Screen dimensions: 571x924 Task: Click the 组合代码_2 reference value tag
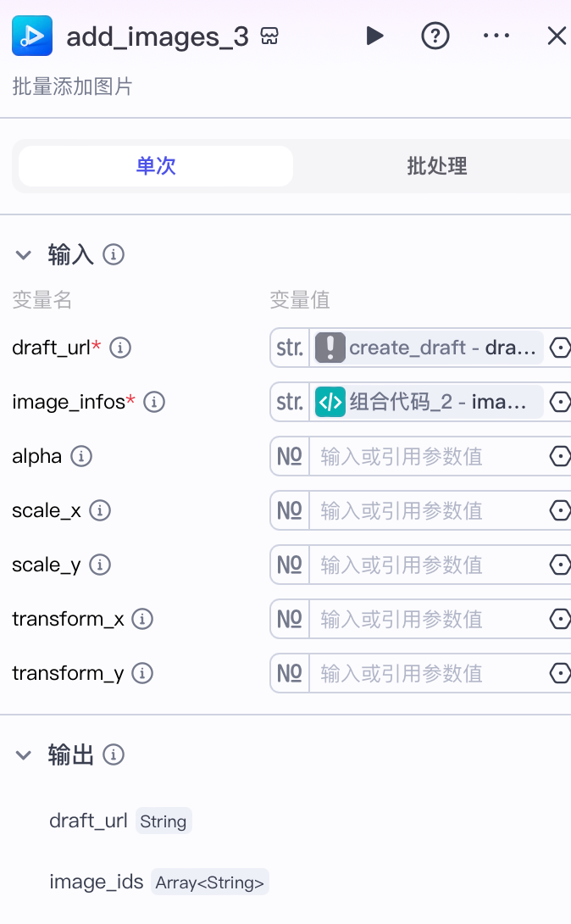[x=429, y=402]
